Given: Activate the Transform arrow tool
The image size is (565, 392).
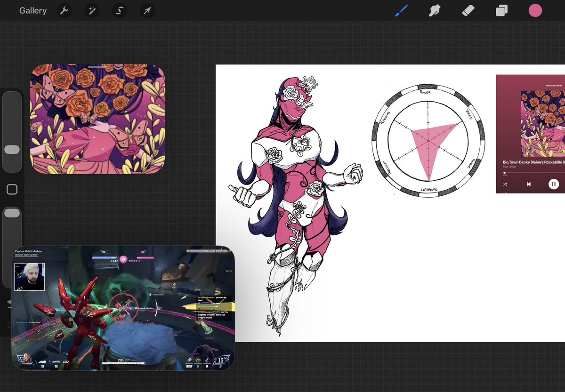Looking at the screenshot, I should (x=147, y=10).
